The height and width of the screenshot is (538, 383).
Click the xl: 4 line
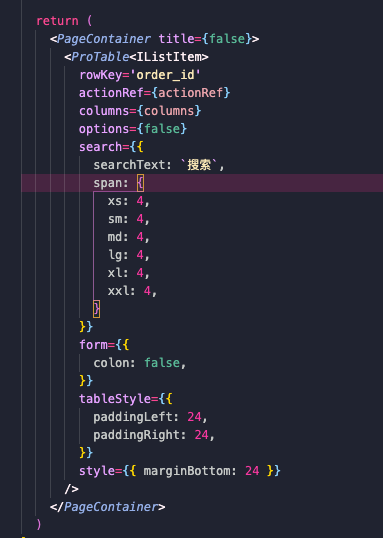[129, 273]
